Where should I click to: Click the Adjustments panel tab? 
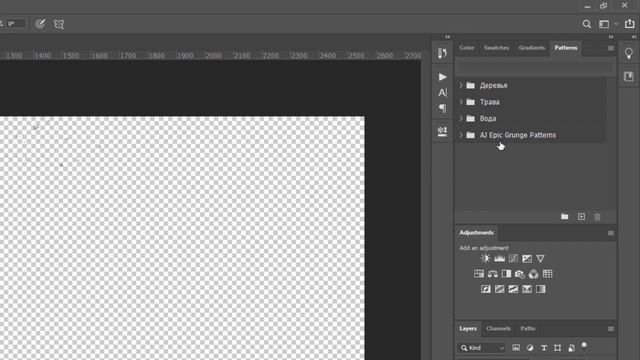point(476,233)
